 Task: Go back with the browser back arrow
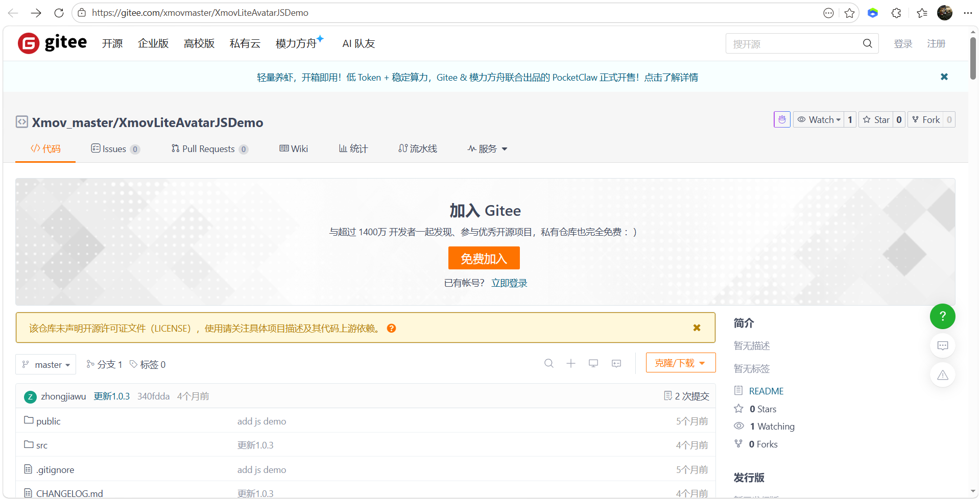pyautogui.click(x=13, y=13)
